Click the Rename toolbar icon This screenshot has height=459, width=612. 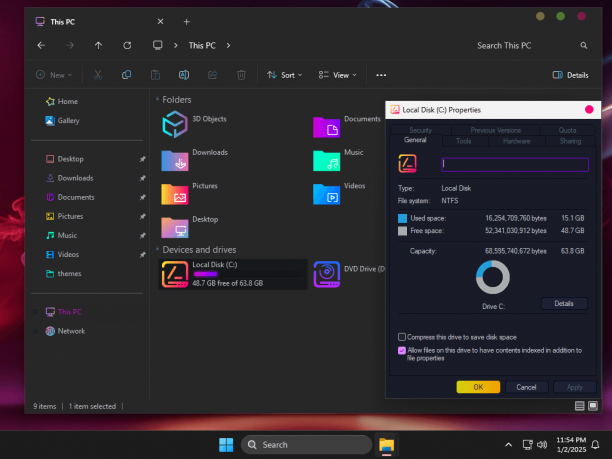[184, 75]
